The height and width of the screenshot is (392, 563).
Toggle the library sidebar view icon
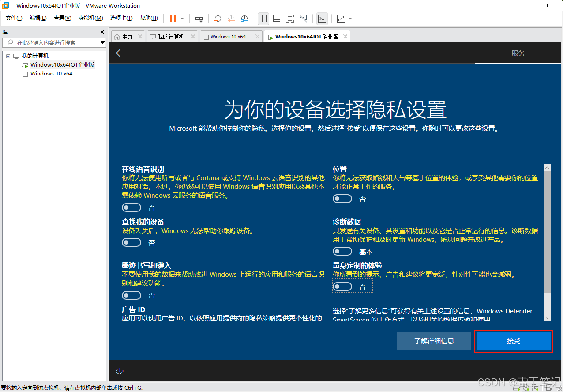tap(263, 19)
